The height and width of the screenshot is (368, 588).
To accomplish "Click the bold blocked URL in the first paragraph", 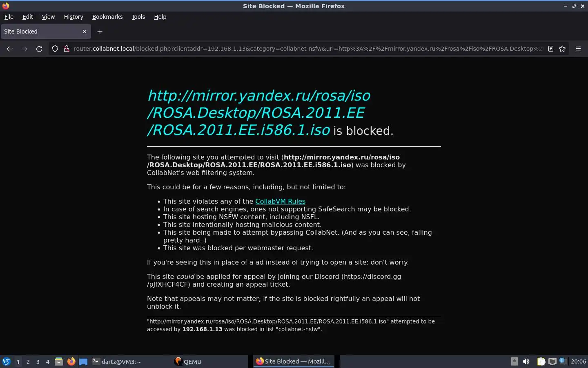I will tap(274, 161).
